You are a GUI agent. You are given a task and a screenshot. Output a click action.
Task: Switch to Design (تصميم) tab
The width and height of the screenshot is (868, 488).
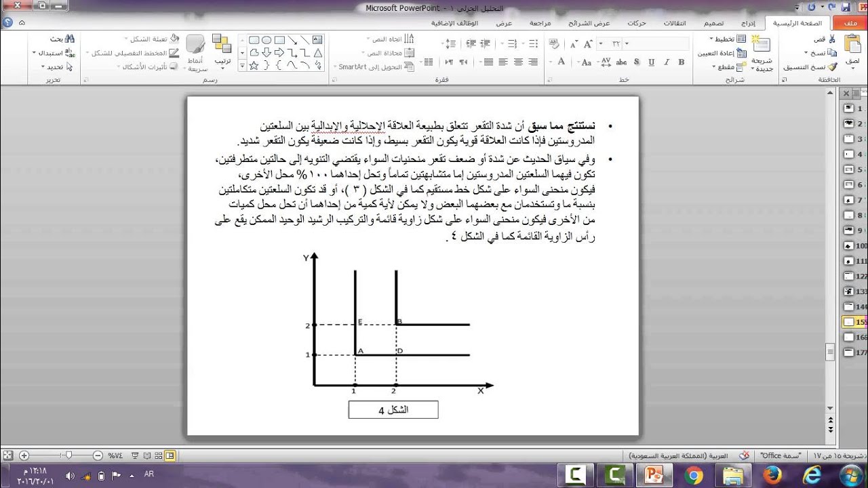click(712, 23)
